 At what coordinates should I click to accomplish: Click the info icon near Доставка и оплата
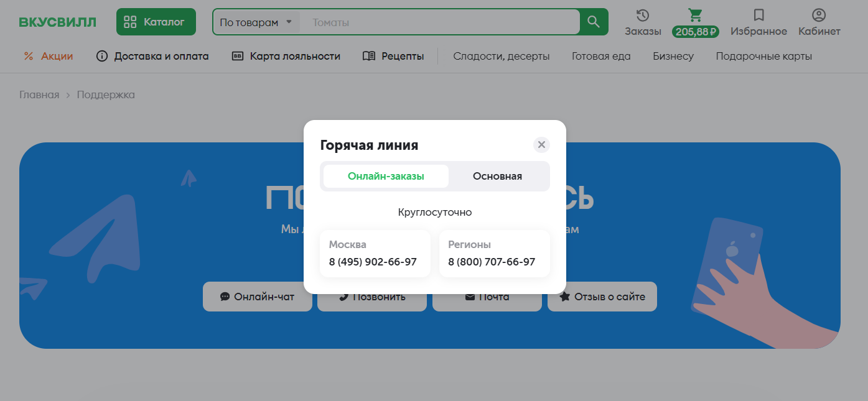(x=101, y=56)
